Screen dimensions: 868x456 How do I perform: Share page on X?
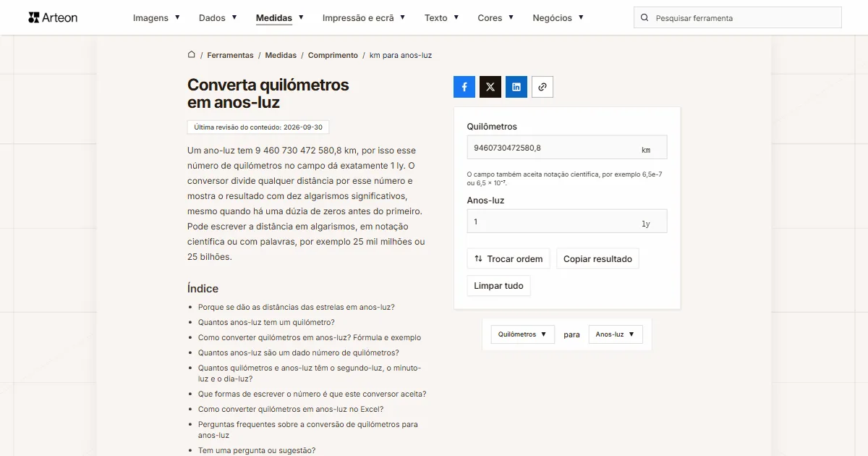coord(490,87)
